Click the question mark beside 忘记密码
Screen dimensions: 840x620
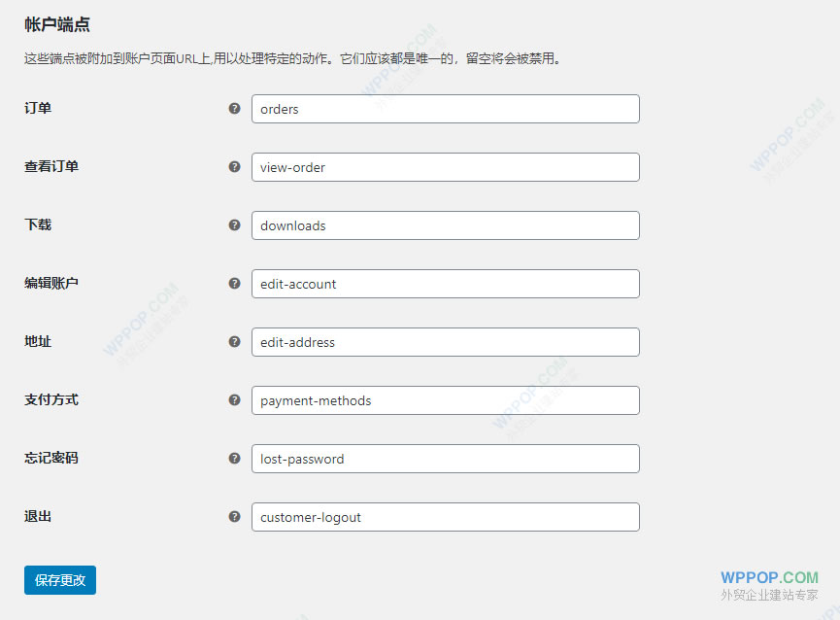click(234, 458)
